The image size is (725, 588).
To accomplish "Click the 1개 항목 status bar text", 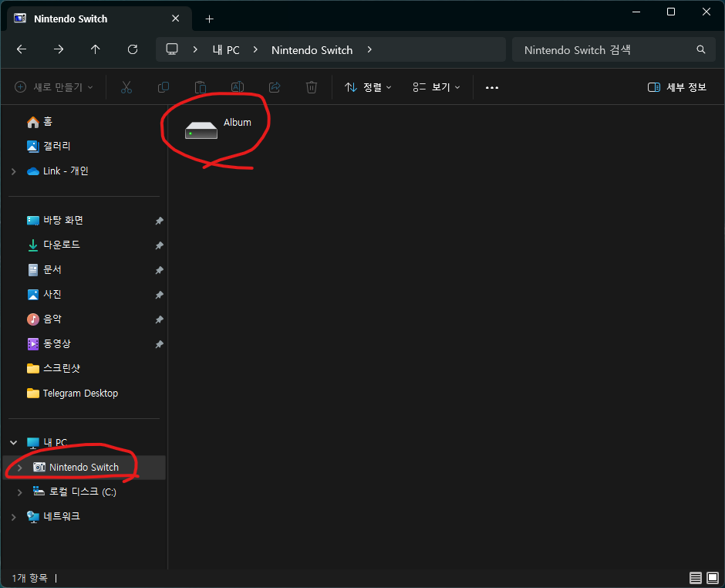I will tap(29, 578).
